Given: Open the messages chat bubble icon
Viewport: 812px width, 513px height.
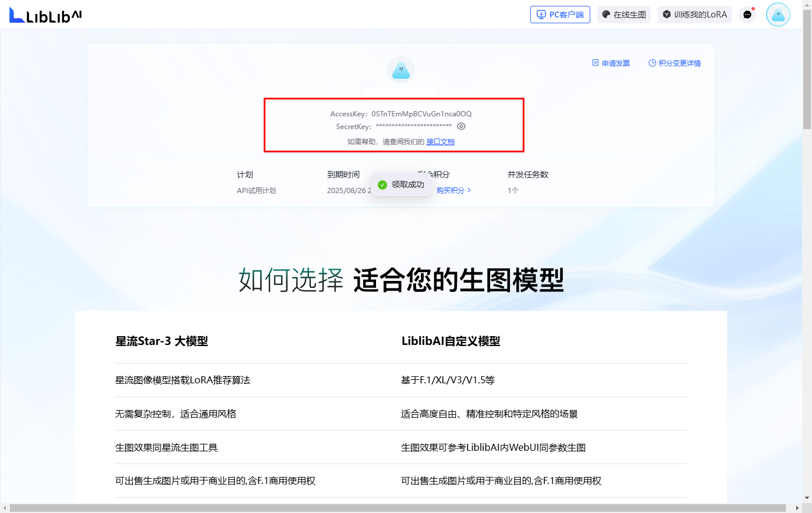Looking at the screenshot, I should (x=747, y=15).
